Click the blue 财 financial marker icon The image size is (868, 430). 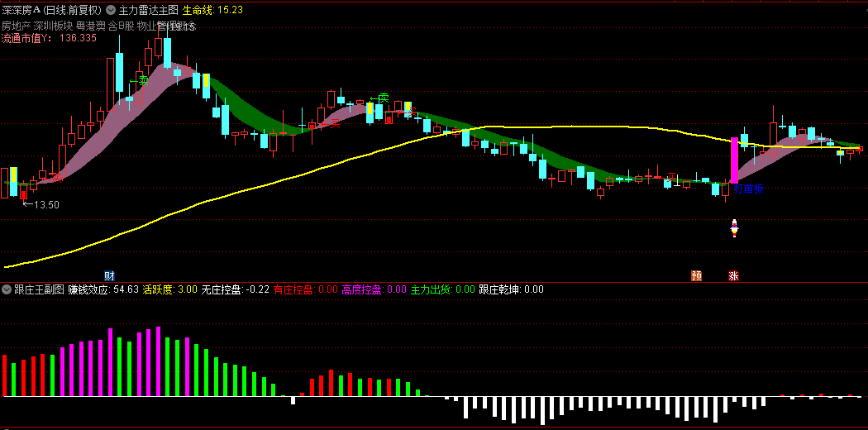(x=110, y=275)
